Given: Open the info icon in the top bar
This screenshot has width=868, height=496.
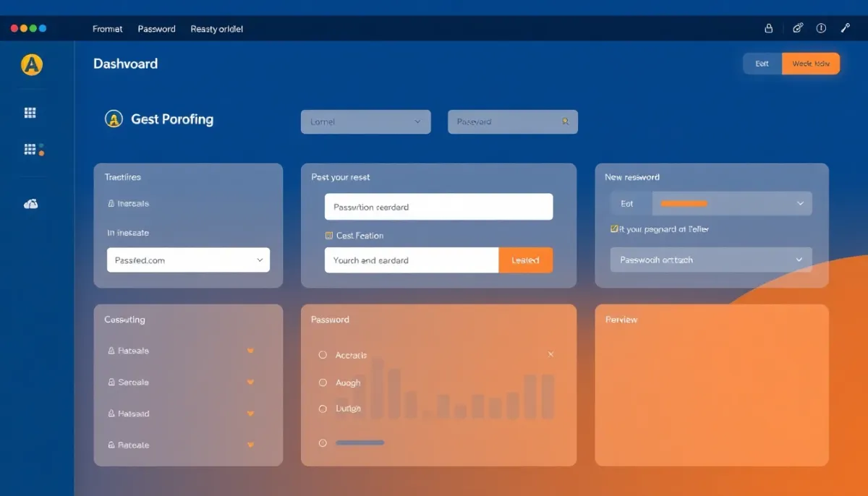Looking at the screenshot, I should click(821, 28).
